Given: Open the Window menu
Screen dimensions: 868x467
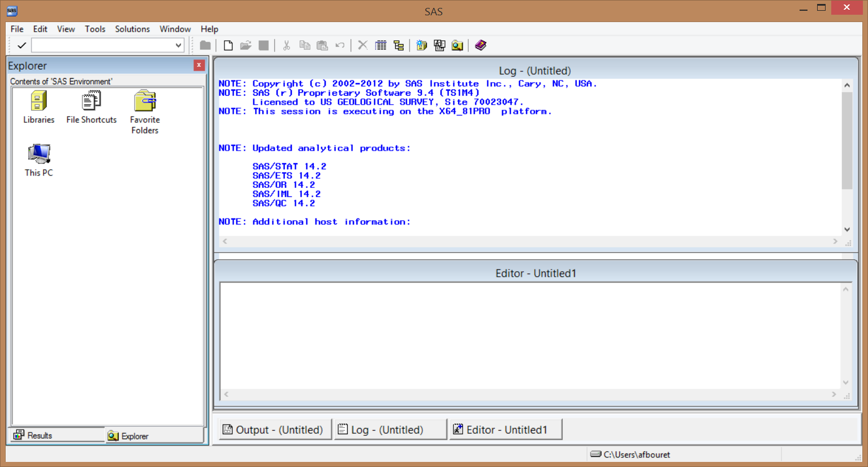Looking at the screenshot, I should pos(175,29).
